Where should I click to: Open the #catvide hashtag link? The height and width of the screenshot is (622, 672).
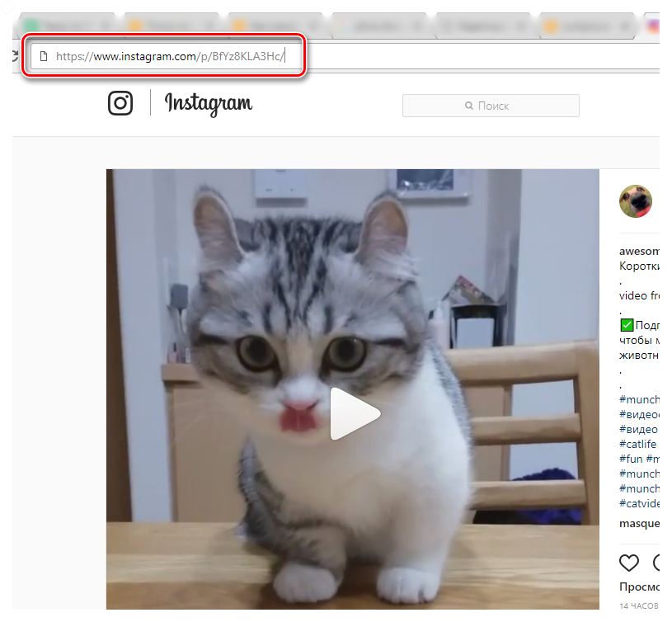click(639, 503)
